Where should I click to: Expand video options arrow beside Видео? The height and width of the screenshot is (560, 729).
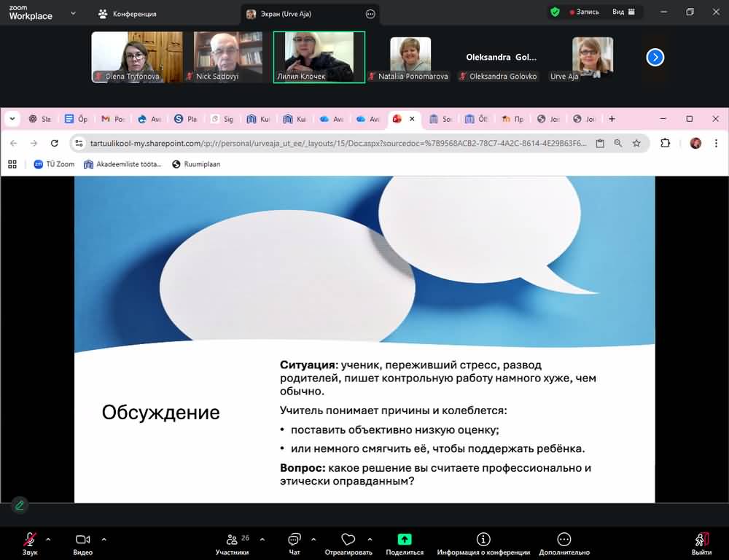pyautogui.click(x=104, y=540)
